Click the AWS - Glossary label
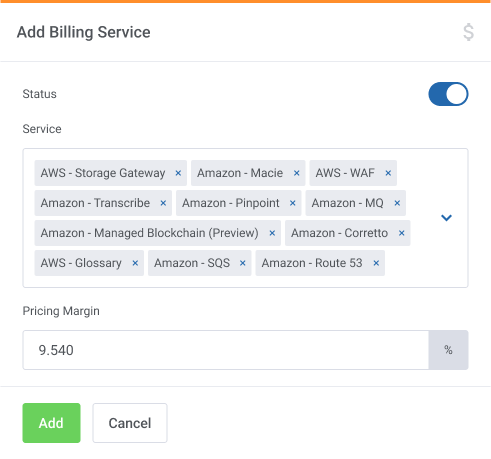This screenshot has width=491, height=459. (x=81, y=263)
